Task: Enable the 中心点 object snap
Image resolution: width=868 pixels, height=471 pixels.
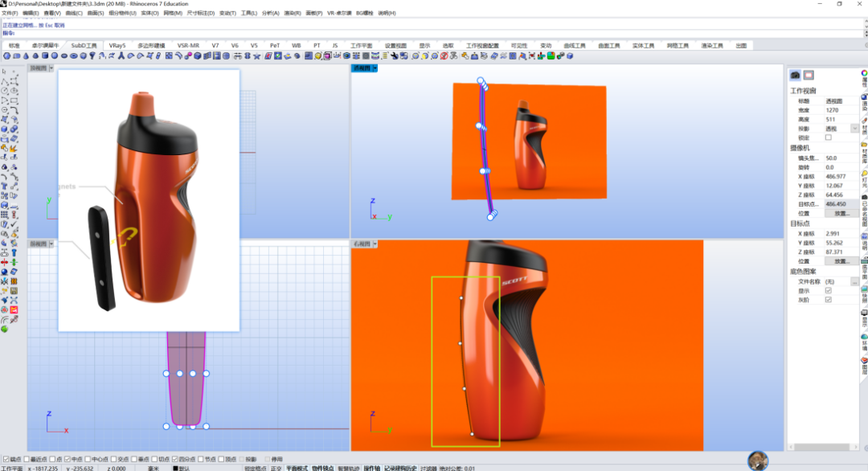Action: coord(88,460)
